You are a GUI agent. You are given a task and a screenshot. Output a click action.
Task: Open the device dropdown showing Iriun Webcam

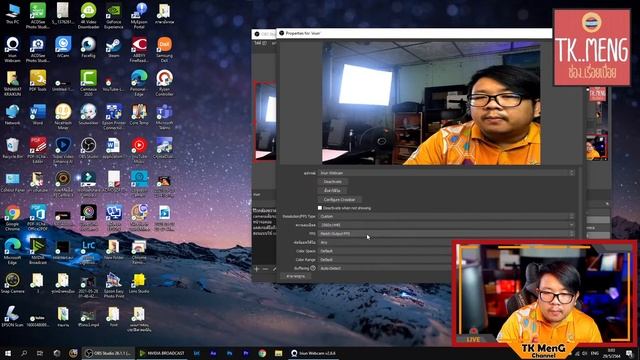click(447, 173)
